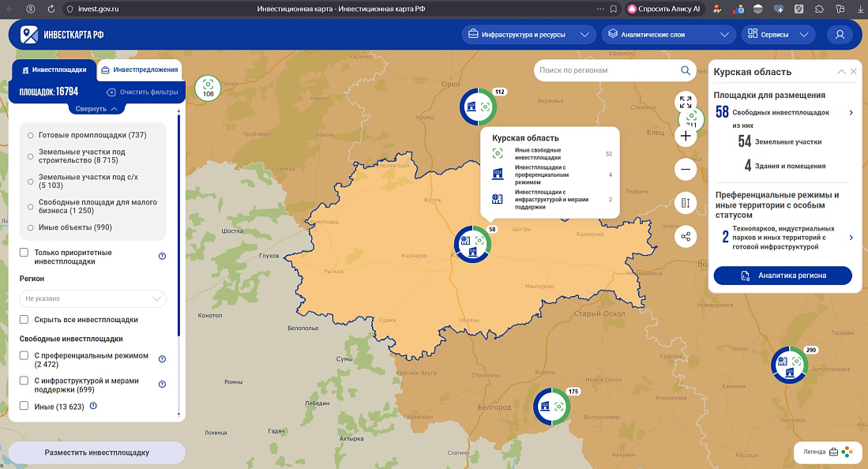This screenshot has height=469, width=868.
Task: Zoom in the map with plus button
Action: tap(686, 136)
